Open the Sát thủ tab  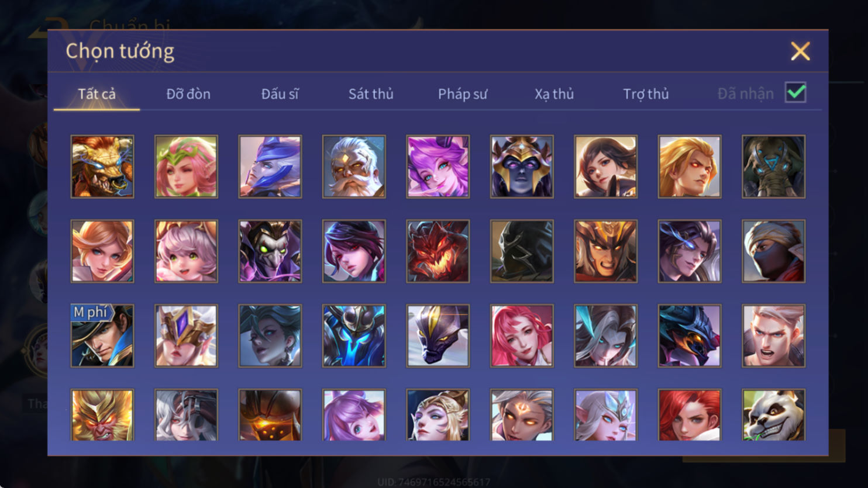371,94
